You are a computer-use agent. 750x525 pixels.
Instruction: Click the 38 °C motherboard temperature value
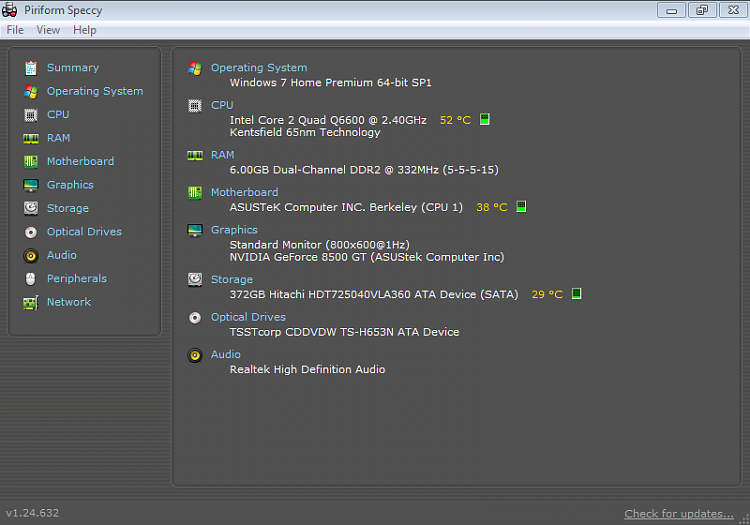492,207
